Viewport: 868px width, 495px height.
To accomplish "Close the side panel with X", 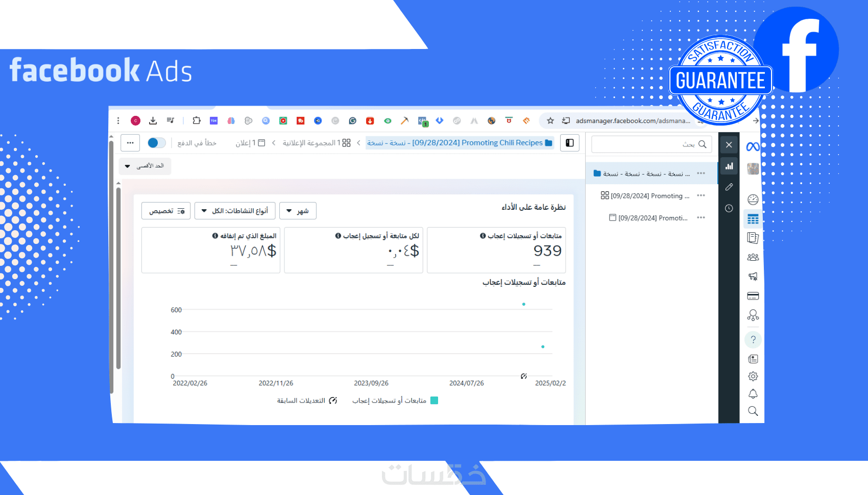I will 729,145.
